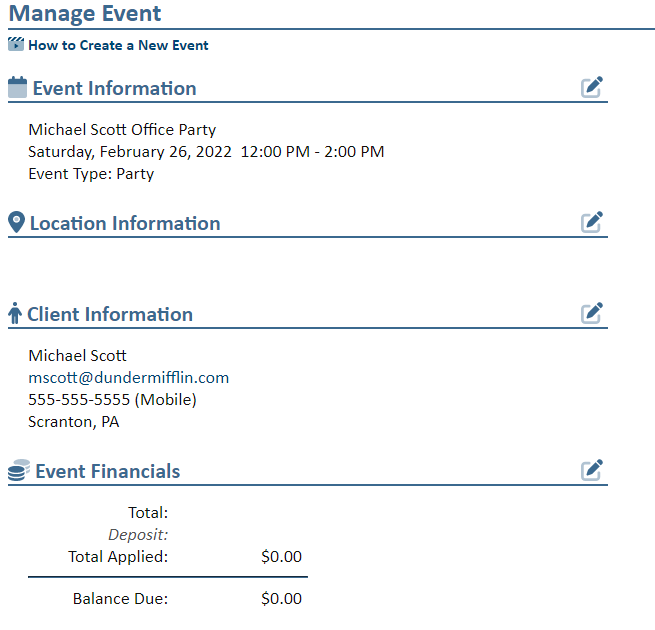Click the Manage Event page title
Image resolution: width=655 pixels, height=630 pixels.
(85, 14)
